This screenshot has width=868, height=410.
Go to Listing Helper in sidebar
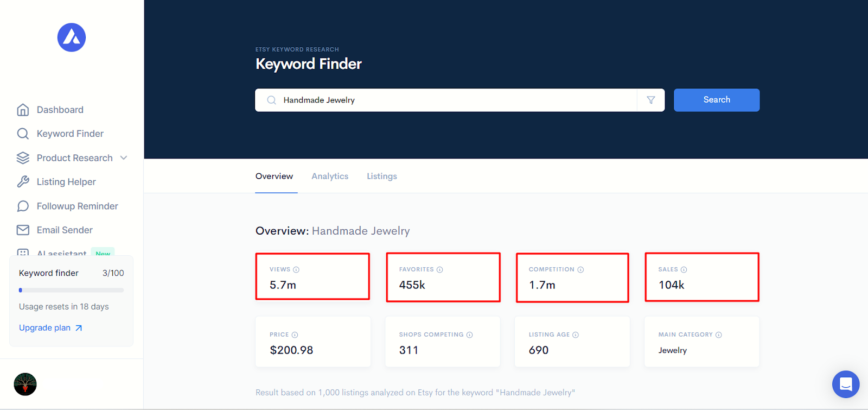tap(66, 182)
